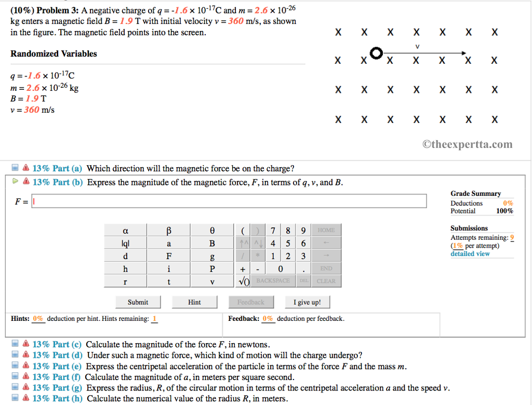Click the square root √() keypad key

coord(244,281)
